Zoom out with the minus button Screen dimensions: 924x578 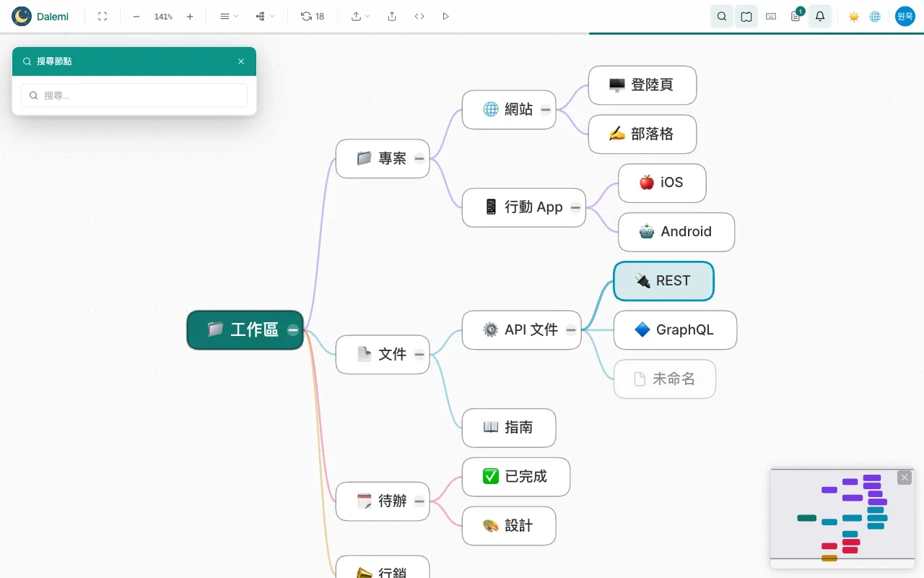(136, 16)
